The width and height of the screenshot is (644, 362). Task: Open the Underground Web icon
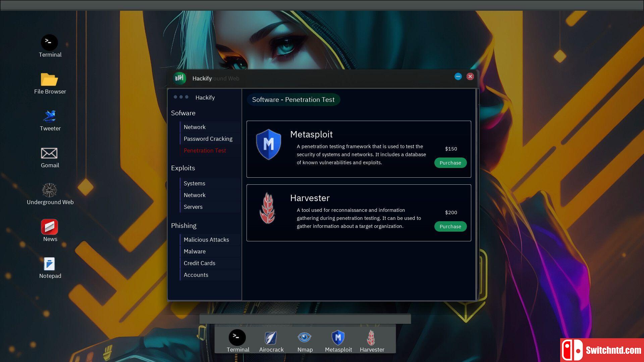49,190
